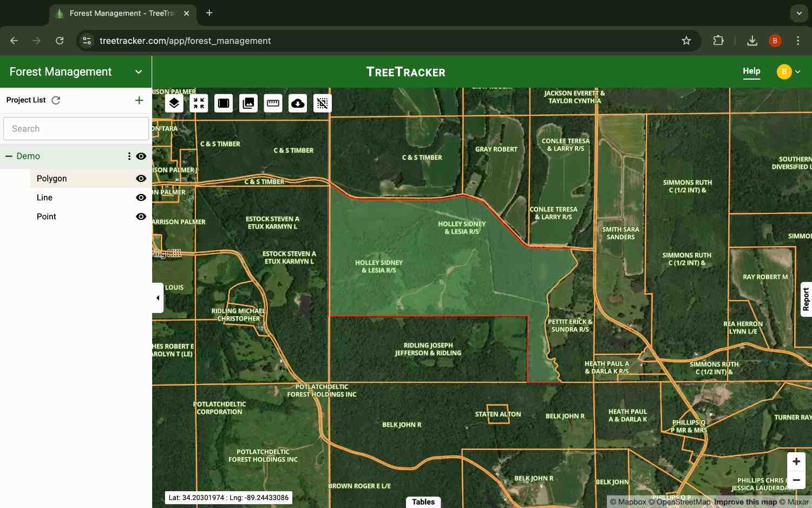The height and width of the screenshot is (508, 812).
Task: Select the measurement ruler tool
Action: pyautogui.click(x=273, y=103)
